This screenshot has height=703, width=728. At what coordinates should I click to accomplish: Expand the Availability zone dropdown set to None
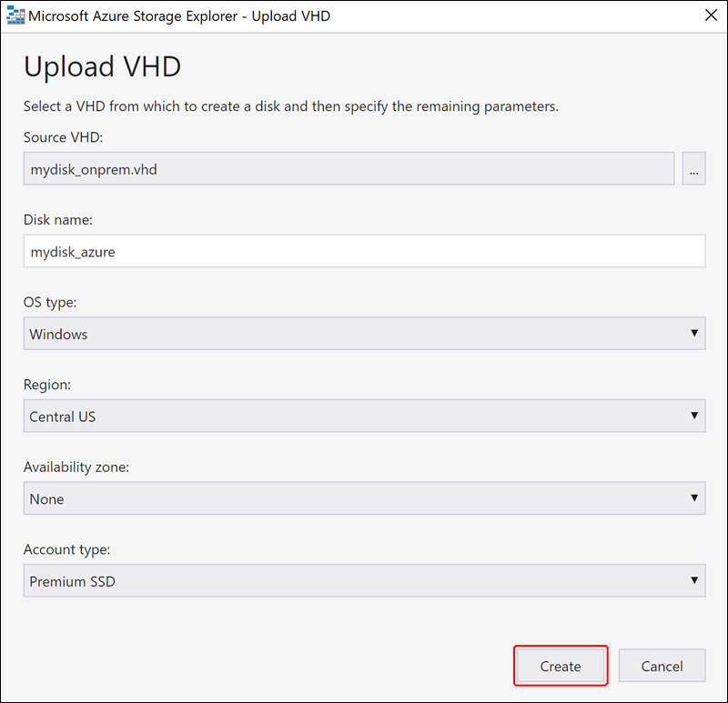click(x=365, y=497)
